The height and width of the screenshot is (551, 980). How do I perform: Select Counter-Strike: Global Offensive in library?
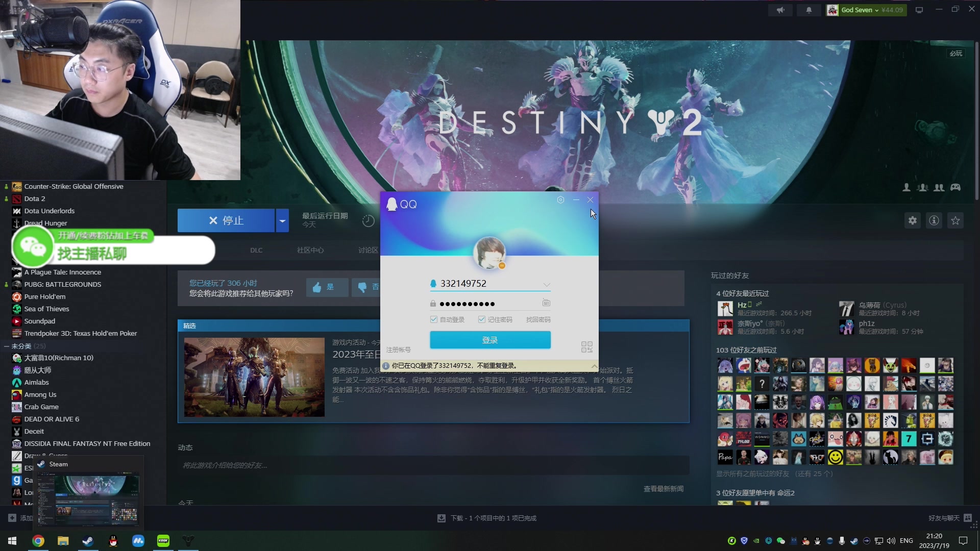pos(74,186)
